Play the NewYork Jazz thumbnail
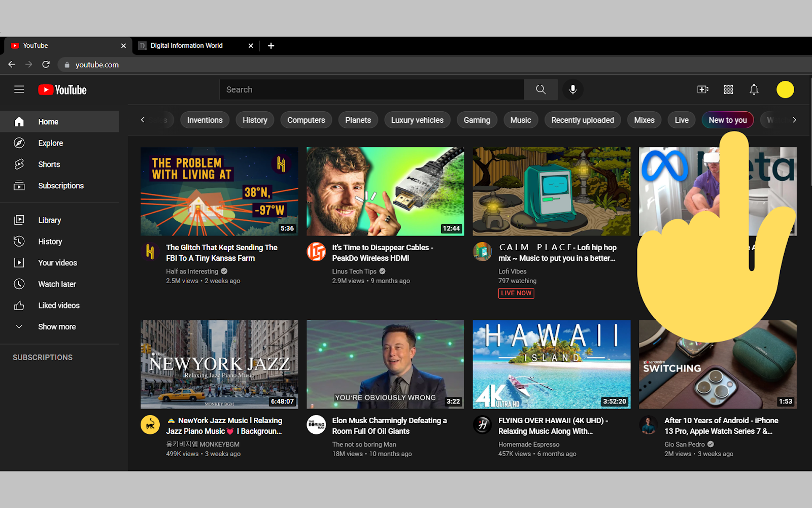The height and width of the screenshot is (508, 812). click(x=219, y=364)
